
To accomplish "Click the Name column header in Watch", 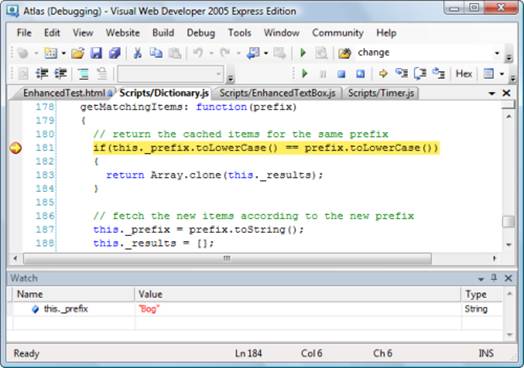I will [x=73, y=294].
